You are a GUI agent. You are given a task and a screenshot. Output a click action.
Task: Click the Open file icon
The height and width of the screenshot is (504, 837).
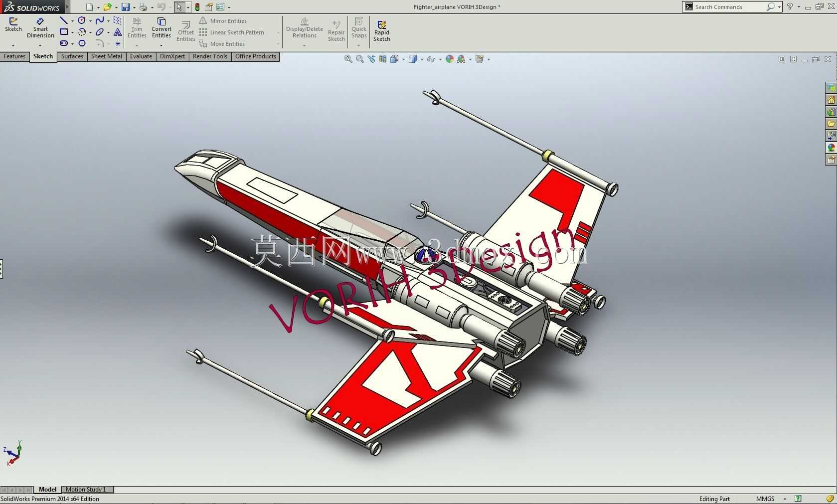(x=107, y=7)
